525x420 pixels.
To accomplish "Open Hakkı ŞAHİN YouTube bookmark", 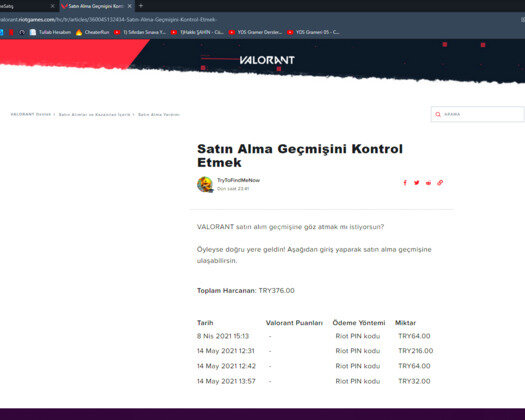I will pos(197,32).
